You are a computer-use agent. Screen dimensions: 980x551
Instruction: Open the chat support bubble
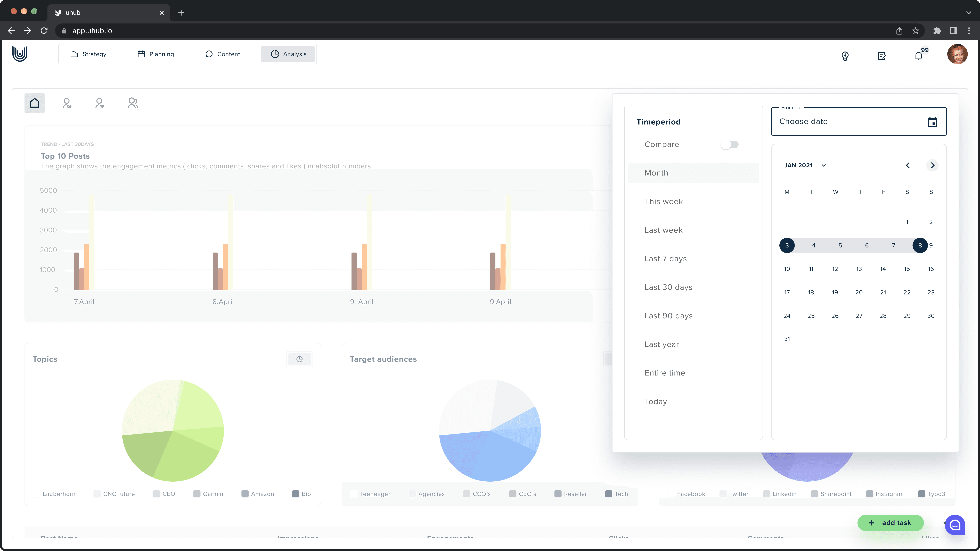point(955,525)
